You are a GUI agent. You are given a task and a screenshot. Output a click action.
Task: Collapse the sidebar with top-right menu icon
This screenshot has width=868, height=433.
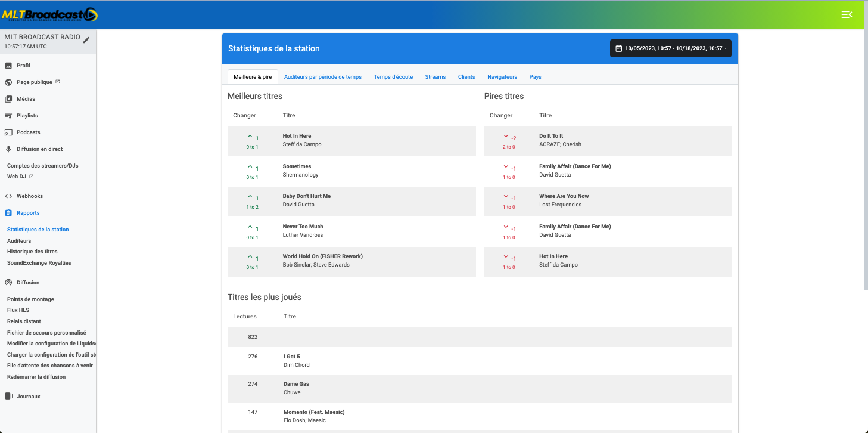click(847, 14)
